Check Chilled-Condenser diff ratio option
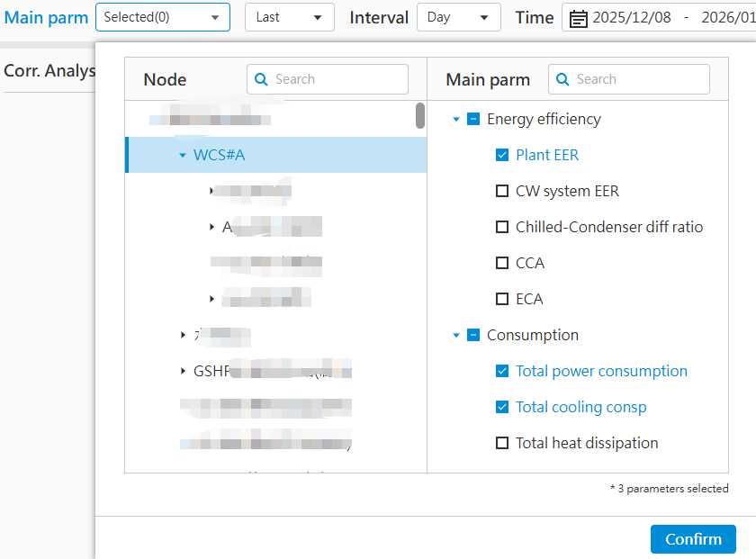756x559 pixels. pyautogui.click(x=502, y=227)
